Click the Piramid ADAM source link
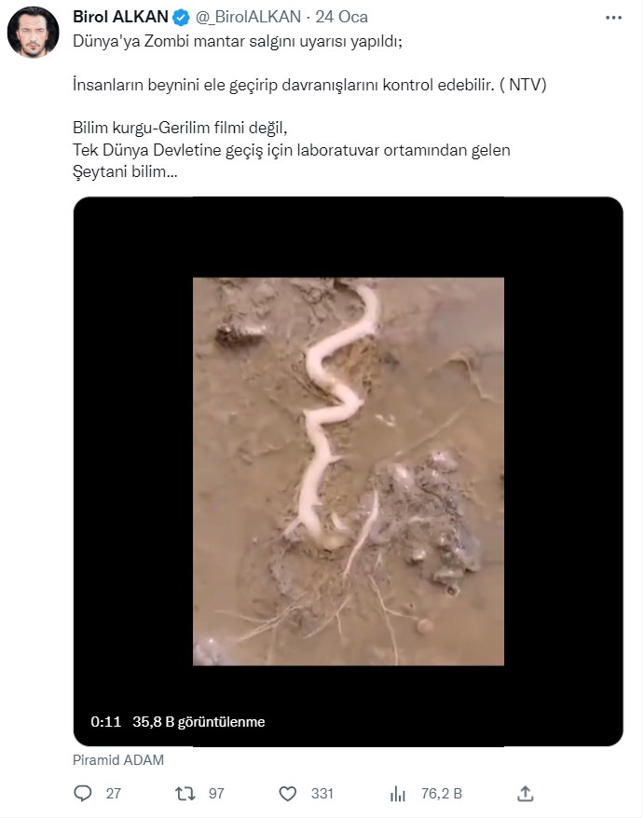The width and height of the screenshot is (644, 818). pyautogui.click(x=118, y=760)
